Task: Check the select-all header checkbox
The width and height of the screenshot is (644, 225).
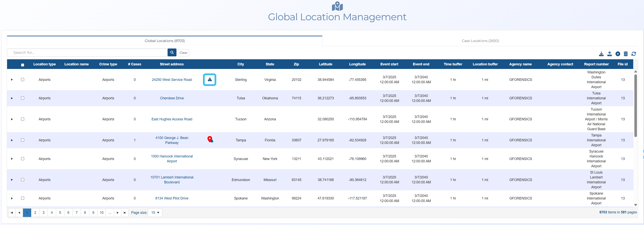Action: (x=23, y=65)
